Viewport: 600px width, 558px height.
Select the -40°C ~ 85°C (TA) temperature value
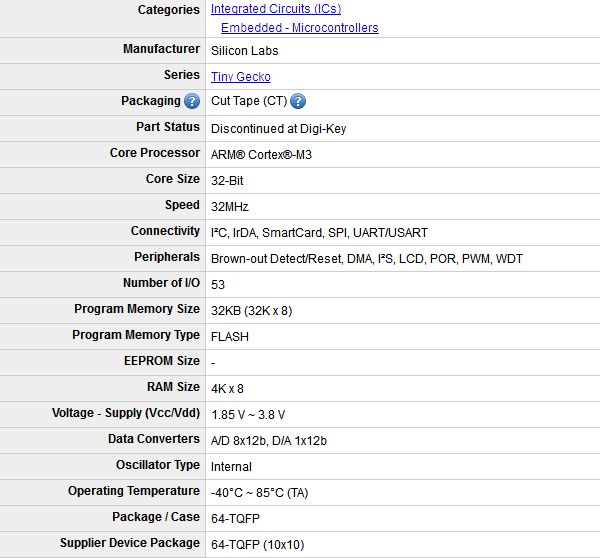tap(259, 493)
